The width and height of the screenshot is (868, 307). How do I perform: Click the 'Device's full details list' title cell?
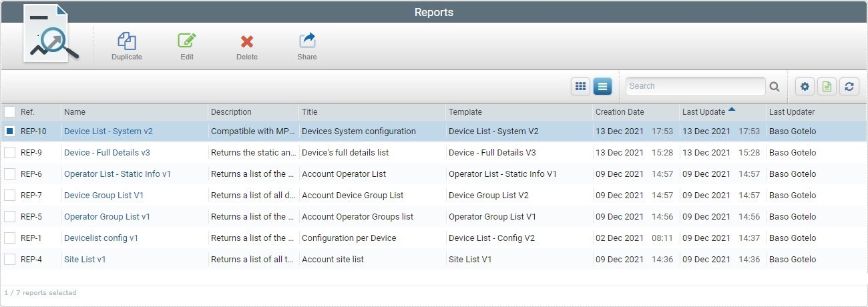pyautogui.click(x=345, y=153)
